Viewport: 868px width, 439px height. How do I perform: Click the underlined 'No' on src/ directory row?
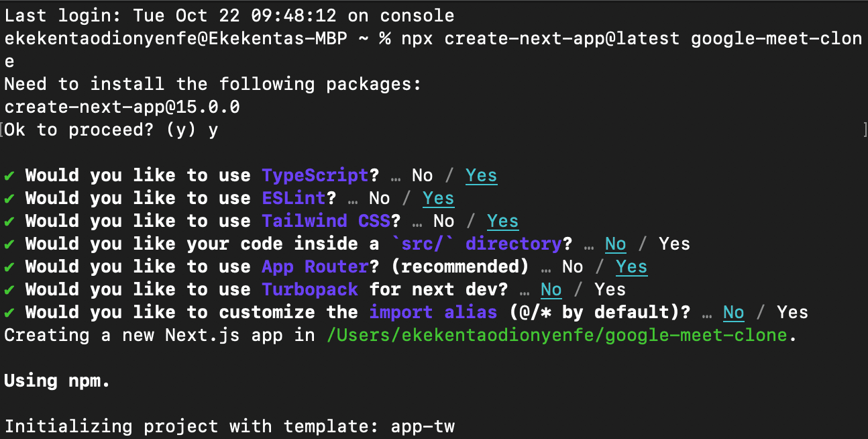(x=616, y=244)
